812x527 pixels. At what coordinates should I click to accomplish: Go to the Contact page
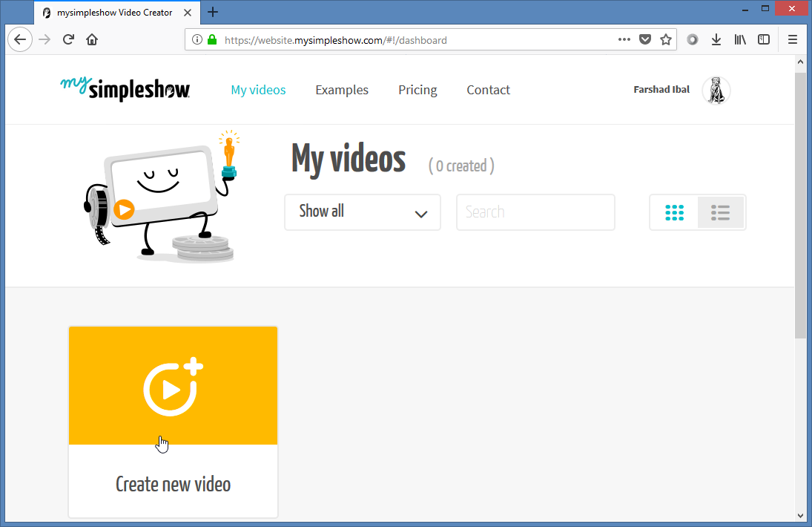tap(488, 90)
